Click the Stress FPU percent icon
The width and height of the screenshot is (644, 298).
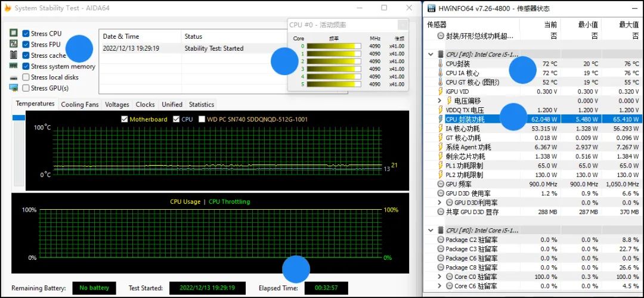pyautogui.click(x=14, y=45)
